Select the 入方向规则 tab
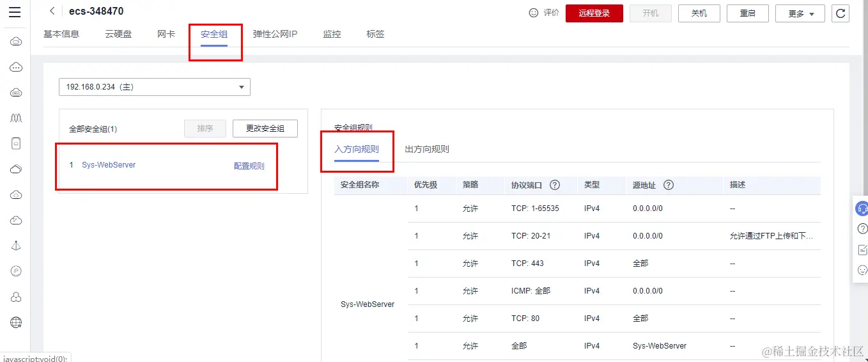868x362 pixels. (x=357, y=149)
